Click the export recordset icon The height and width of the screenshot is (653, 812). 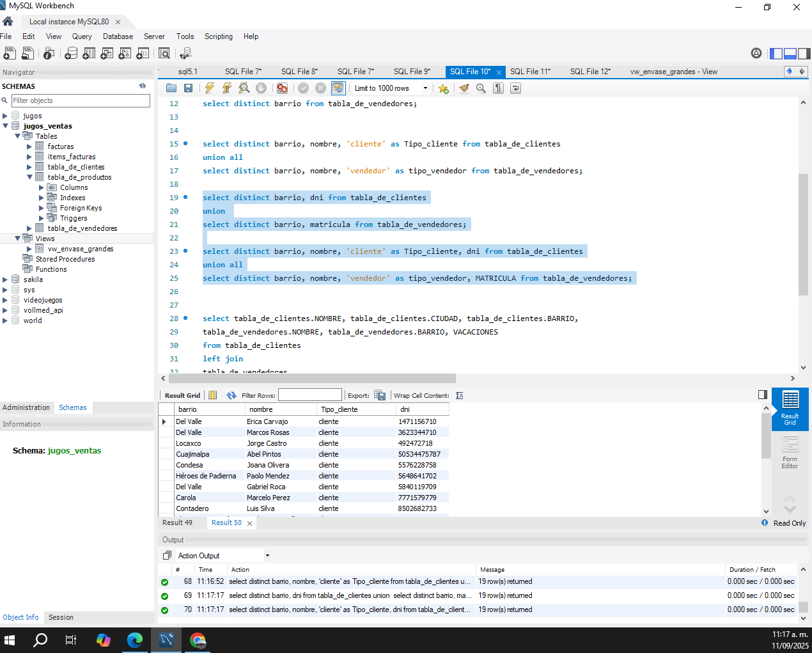pos(380,395)
